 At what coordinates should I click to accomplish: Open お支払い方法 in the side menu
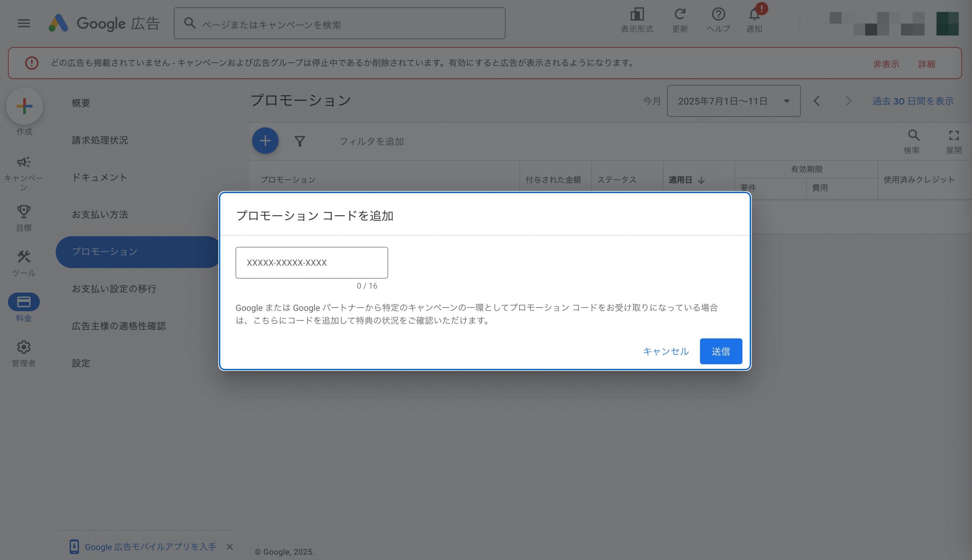click(99, 214)
